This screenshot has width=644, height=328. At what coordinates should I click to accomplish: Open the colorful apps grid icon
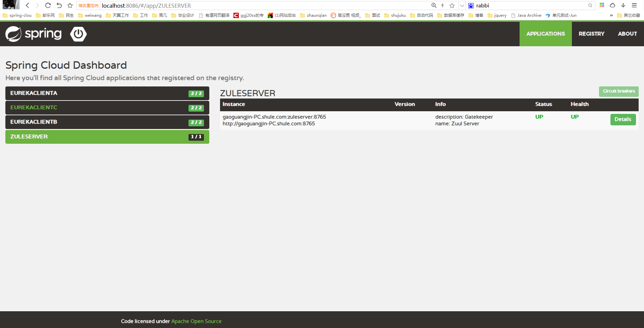tap(602, 5)
